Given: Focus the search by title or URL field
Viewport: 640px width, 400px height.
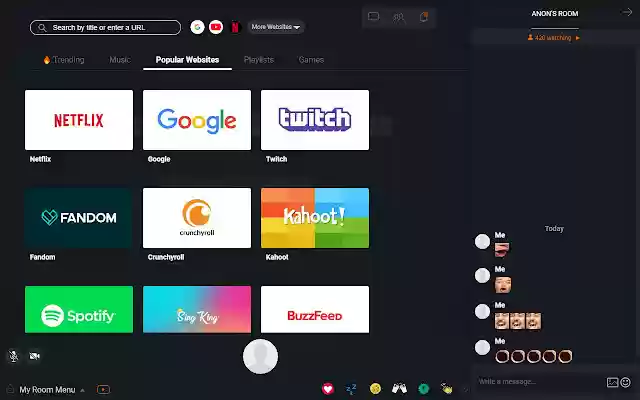Looking at the screenshot, I should [x=105, y=27].
